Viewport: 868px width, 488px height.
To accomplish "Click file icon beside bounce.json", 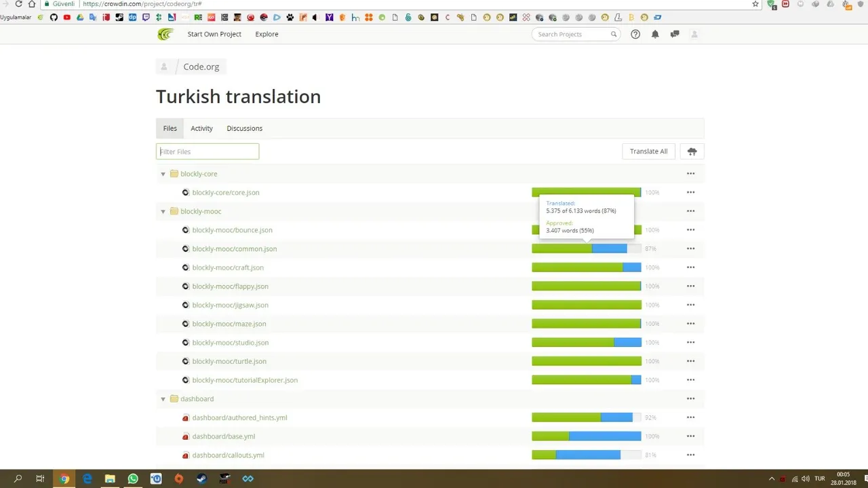I will click(186, 230).
